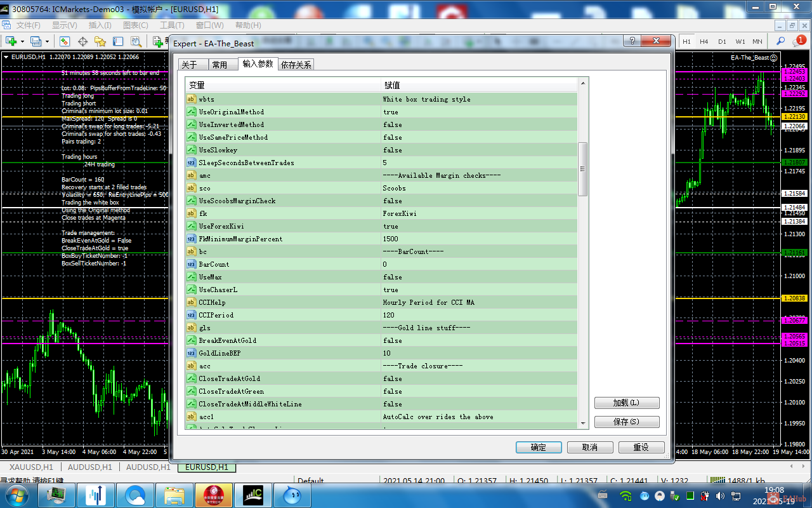The image size is (812, 508).
Task: Open the red round taskbar app icon
Action: (213, 495)
